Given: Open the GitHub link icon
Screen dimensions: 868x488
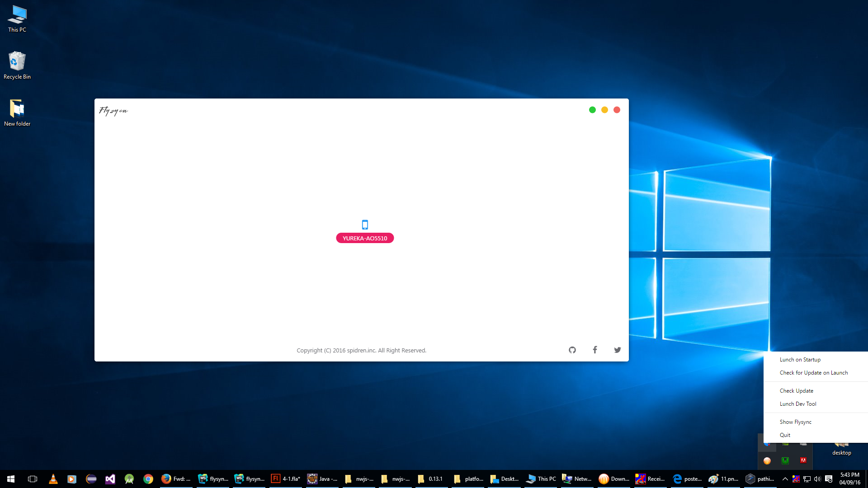Looking at the screenshot, I should point(572,350).
